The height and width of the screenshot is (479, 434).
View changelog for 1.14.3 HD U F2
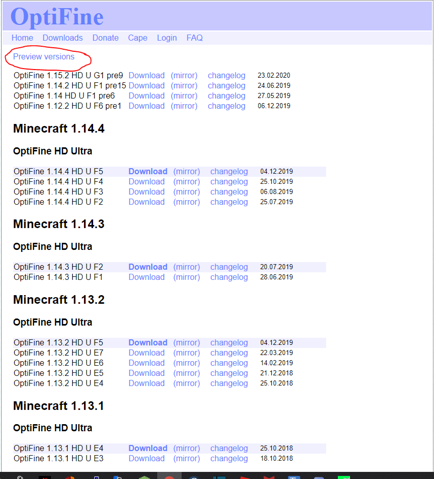[x=229, y=267]
